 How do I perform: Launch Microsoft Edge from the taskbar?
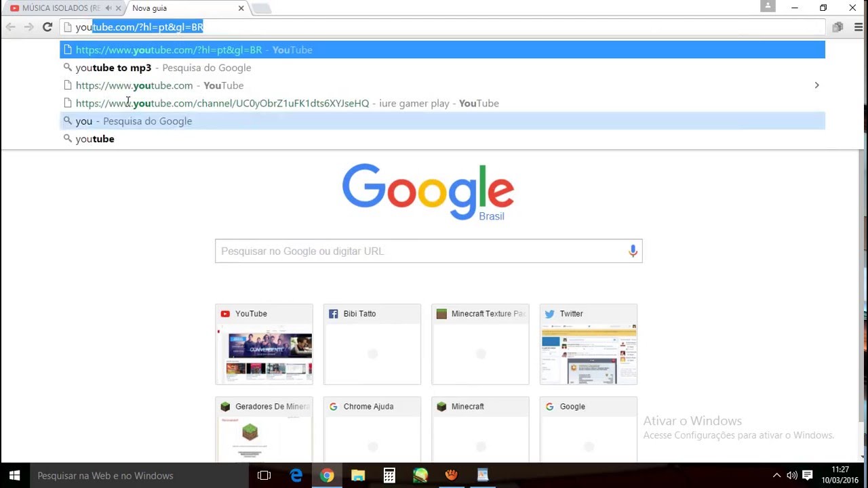(x=296, y=475)
